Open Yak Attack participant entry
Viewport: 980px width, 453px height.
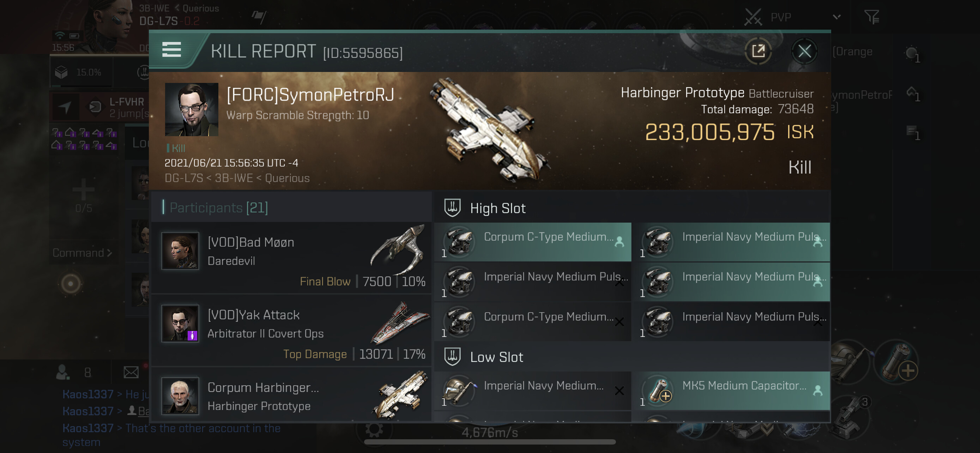(291, 330)
